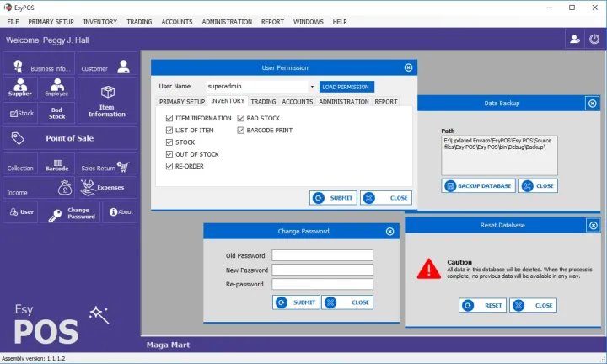The width and height of the screenshot is (607, 364).
Task: Submit the Change Password form
Action: pyautogui.click(x=296, y=302)
